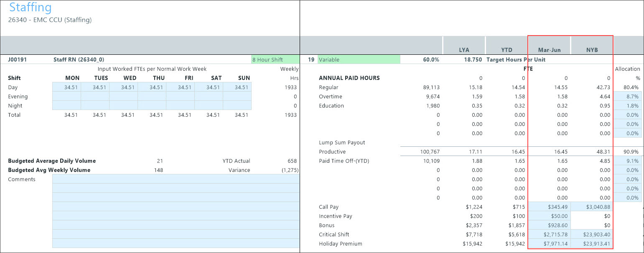
Task: Select the empty Evening WED input cell
Action: coord(123,97)
